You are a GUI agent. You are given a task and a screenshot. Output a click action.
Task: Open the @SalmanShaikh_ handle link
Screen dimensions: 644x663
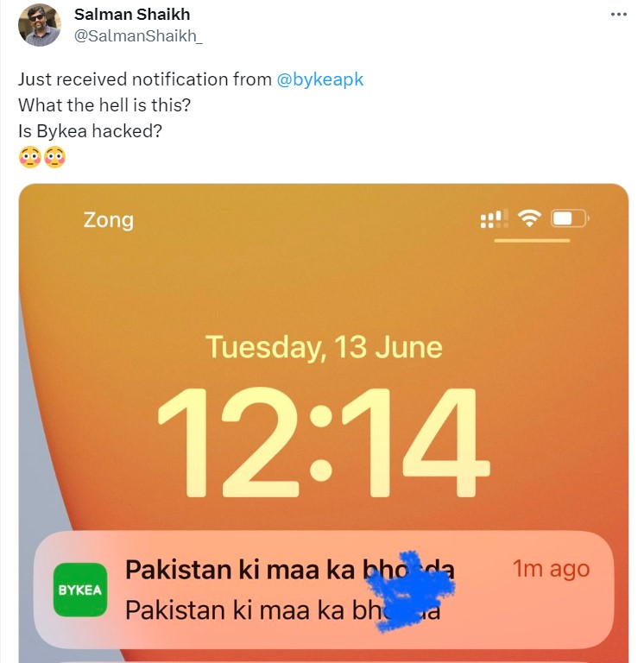(x=138, y=36)
